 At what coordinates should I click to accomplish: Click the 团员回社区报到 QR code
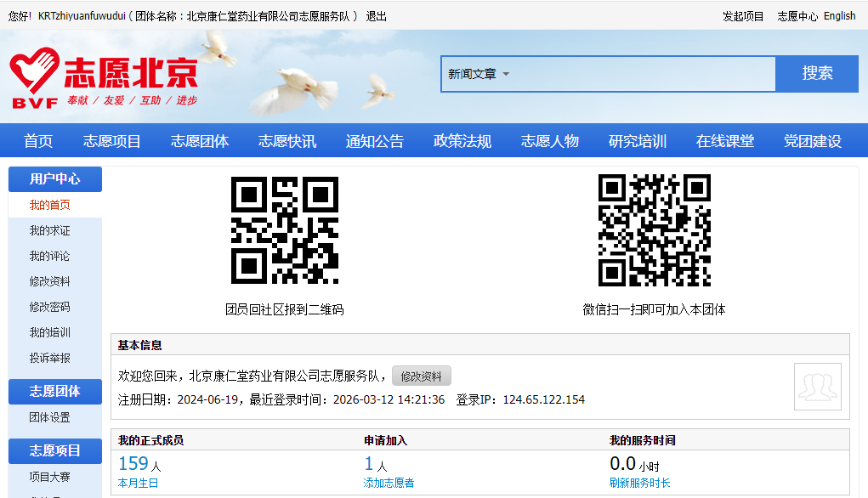click(284, 230)
